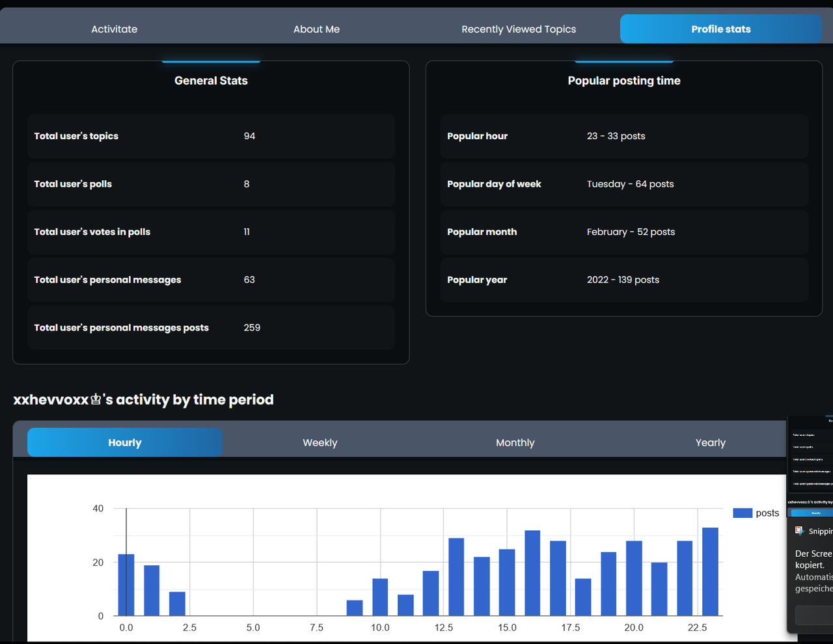Image resolution: width=833 pixels, height=644 pixels.
Task: Click the 'posts' legend label
Action: pos(767,513)
